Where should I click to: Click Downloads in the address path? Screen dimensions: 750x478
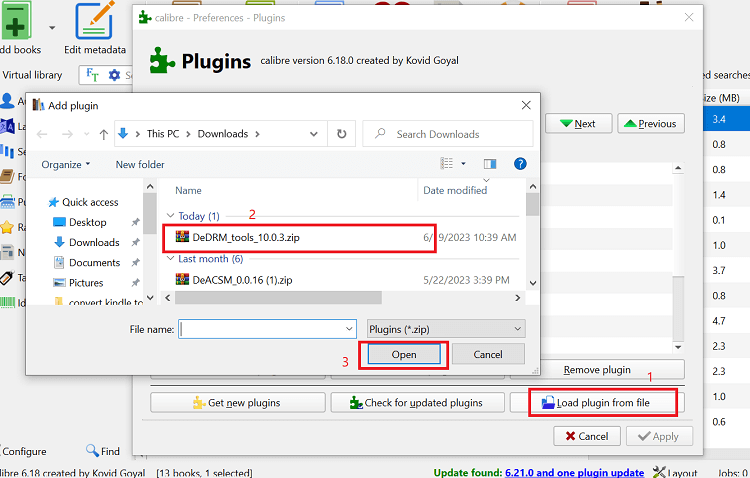222,134
